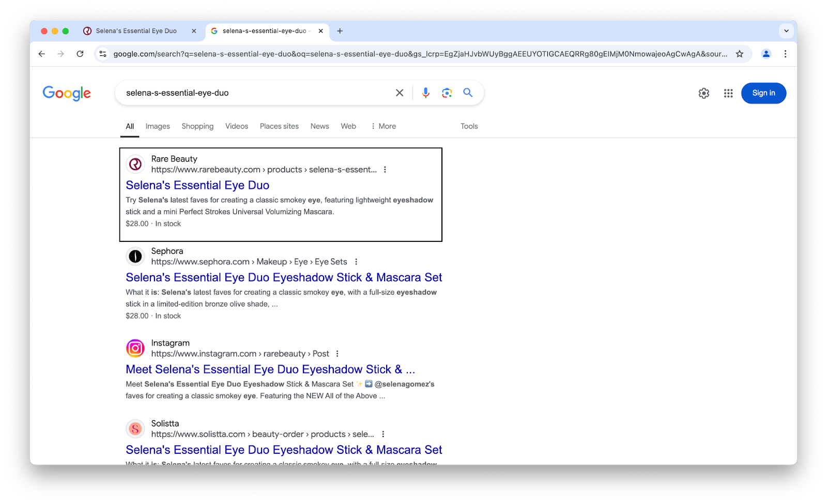Open a new browser tab

(340, 31)
